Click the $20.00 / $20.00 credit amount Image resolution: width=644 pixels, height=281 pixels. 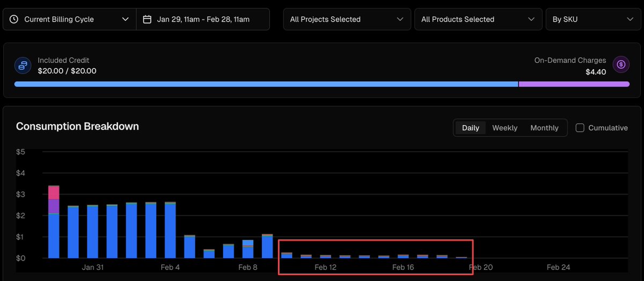[67, 71]
